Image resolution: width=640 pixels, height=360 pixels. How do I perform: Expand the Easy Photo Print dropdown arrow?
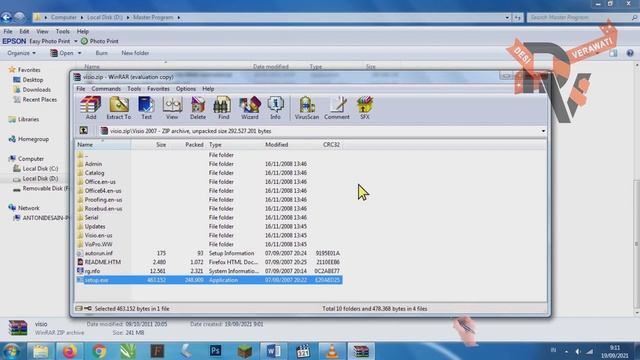point(76,41)
